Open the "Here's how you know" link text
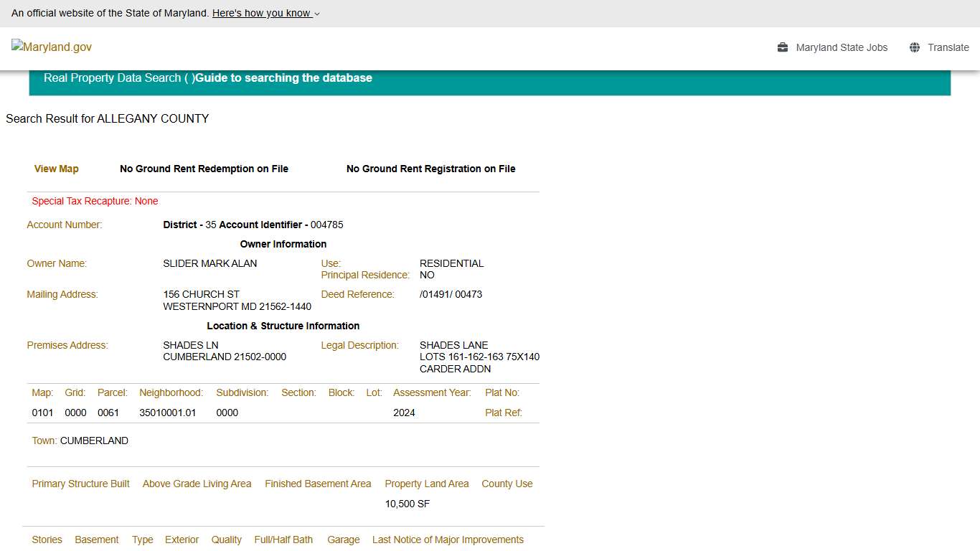 (261, 13)
